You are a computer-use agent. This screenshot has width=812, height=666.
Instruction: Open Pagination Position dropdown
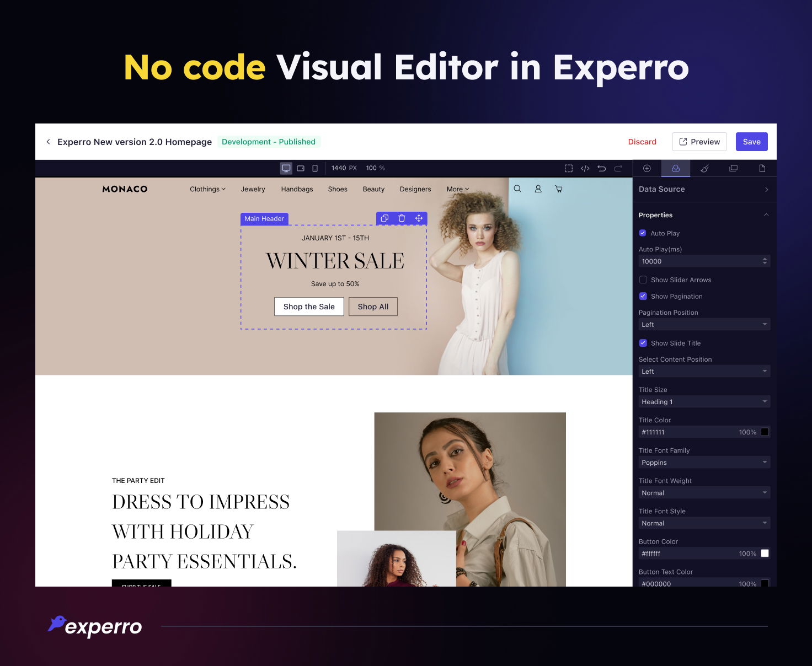point(704,325)
